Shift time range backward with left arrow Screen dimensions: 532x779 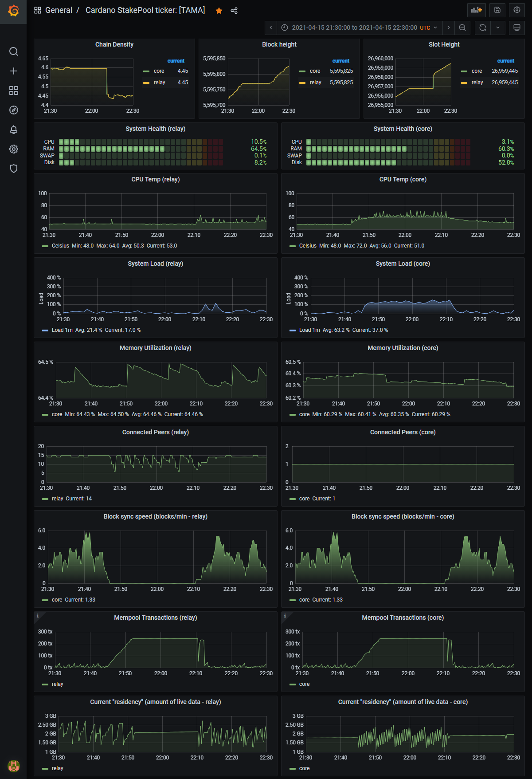point(271,28)
